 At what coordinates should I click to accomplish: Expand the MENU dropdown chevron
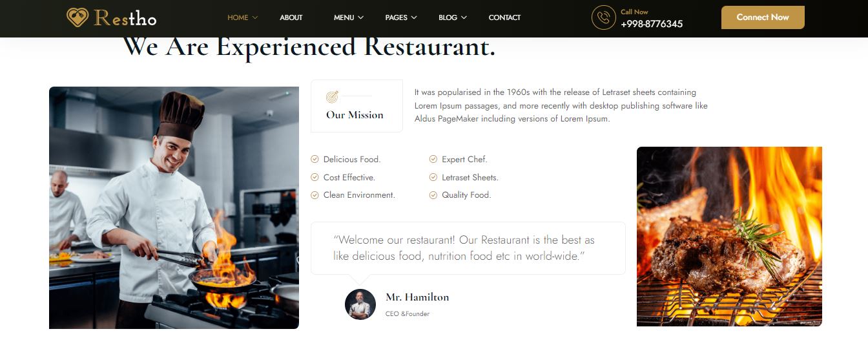(360, 17)
